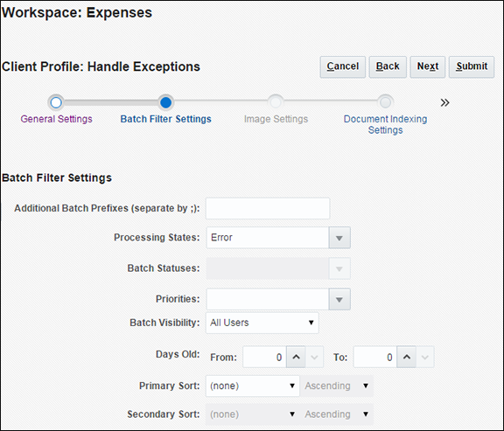Select the General Settings step circle

point(56,102)
